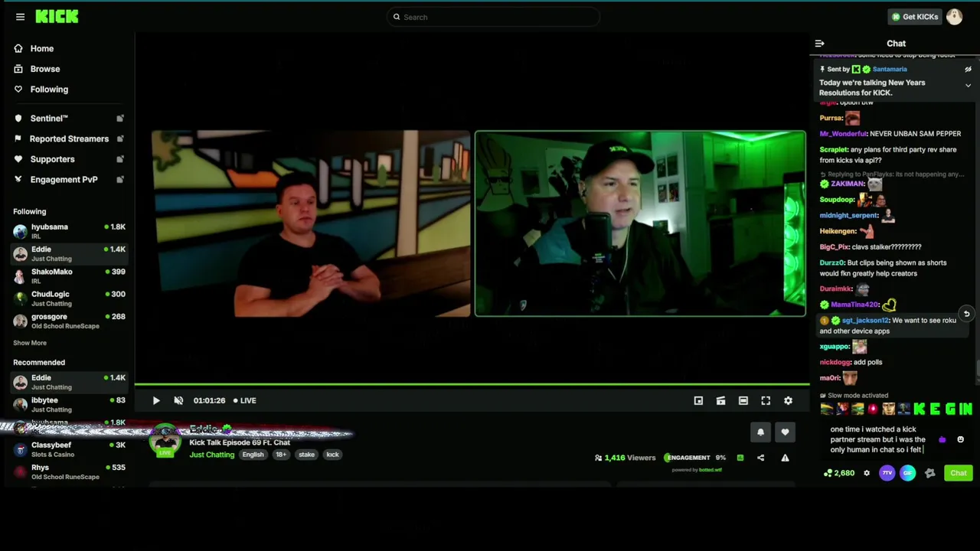Open Classybeef Slots & Casino channel
The image size is (980, 551).
click(69, 449)
